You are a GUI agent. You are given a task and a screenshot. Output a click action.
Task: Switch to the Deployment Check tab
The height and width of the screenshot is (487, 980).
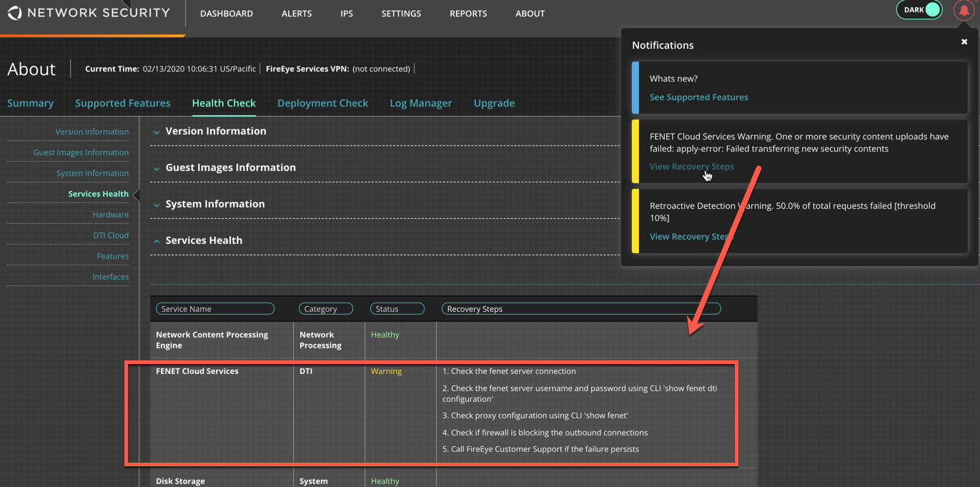tap(322, 103)
